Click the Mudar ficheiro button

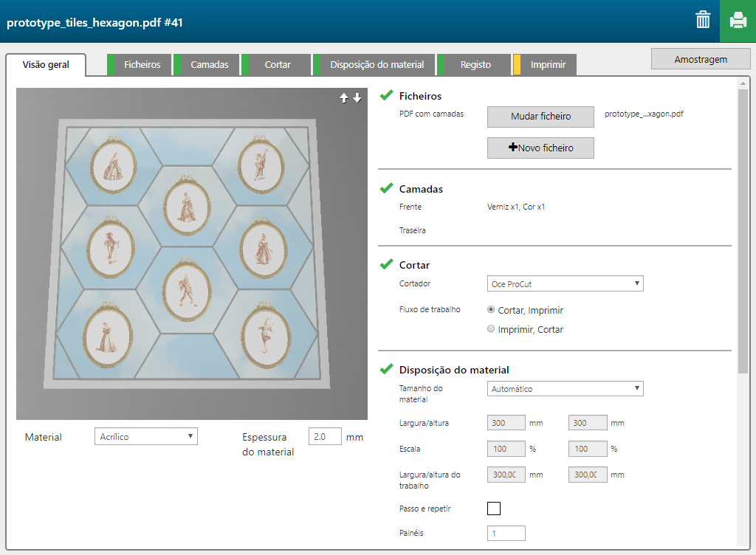pos(540,117)
